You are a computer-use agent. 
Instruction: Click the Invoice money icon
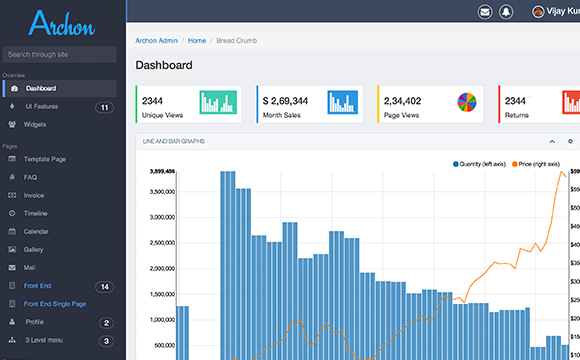click(12, 195)
